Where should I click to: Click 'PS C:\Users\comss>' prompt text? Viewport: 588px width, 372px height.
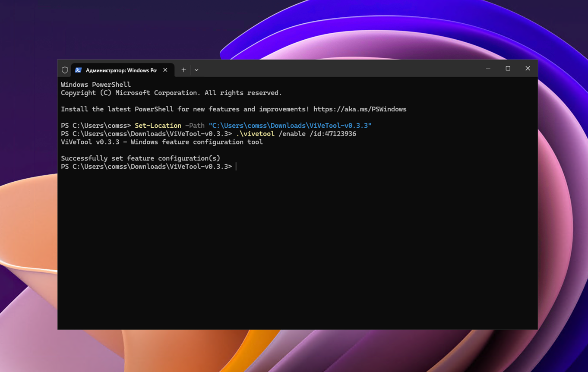click(96, 126)
